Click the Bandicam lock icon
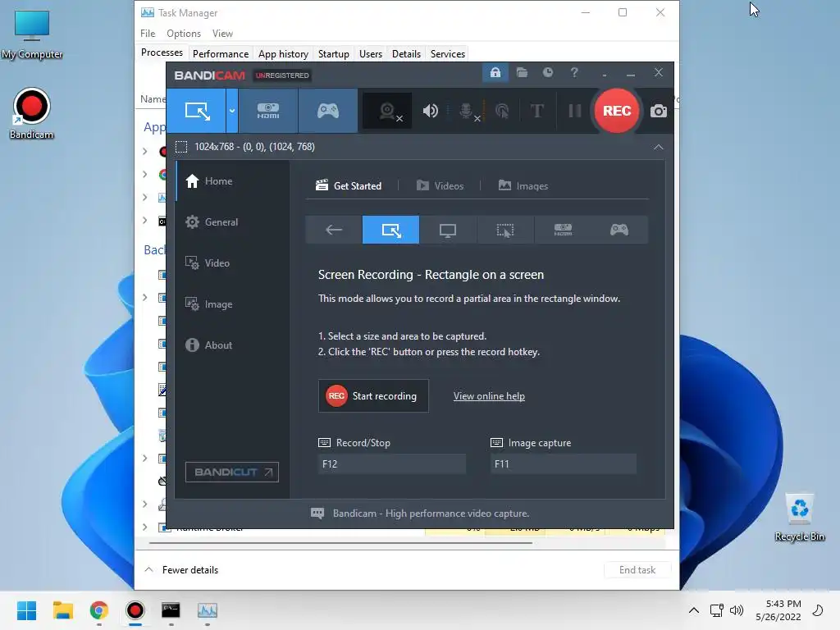Viewport: 840px width, 630px height. pos(495,72)
